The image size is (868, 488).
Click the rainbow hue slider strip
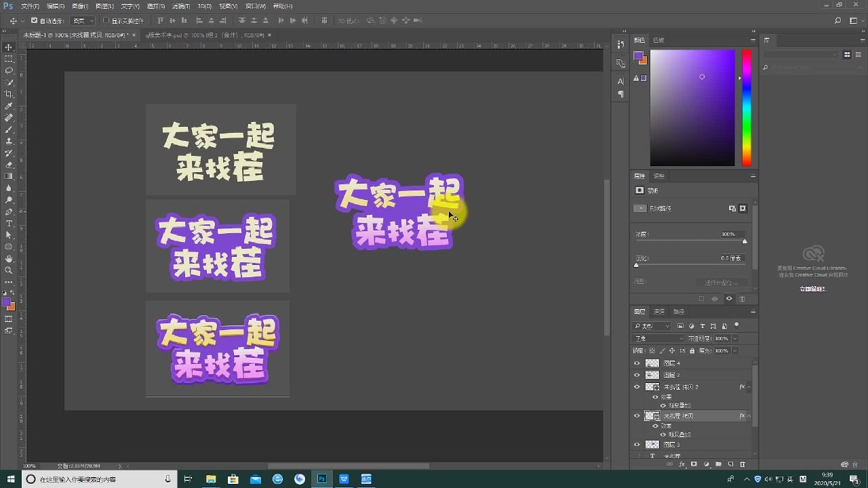[746, 107]
